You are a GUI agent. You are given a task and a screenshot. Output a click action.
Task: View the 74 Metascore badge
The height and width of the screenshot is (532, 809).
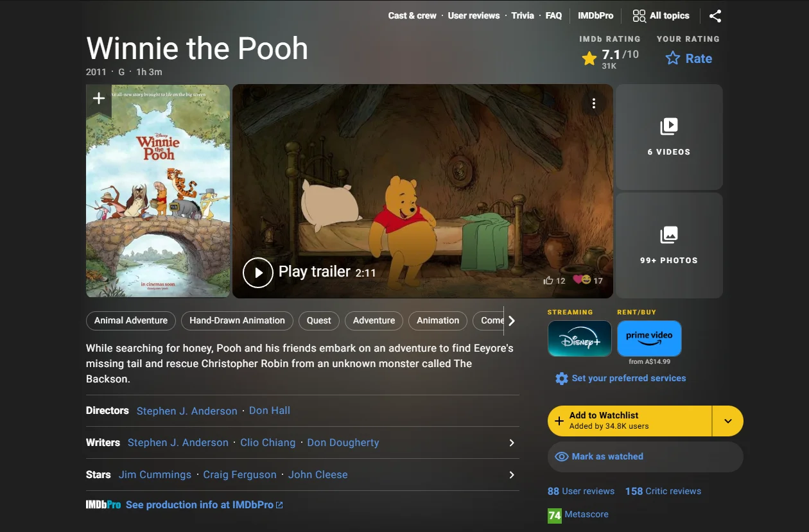click(553, 515)
